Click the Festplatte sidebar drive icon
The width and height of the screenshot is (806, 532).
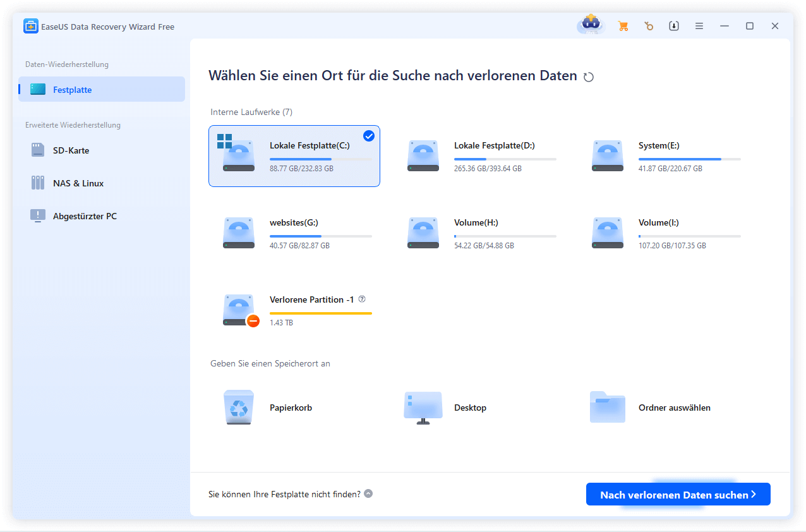point(38,90)
